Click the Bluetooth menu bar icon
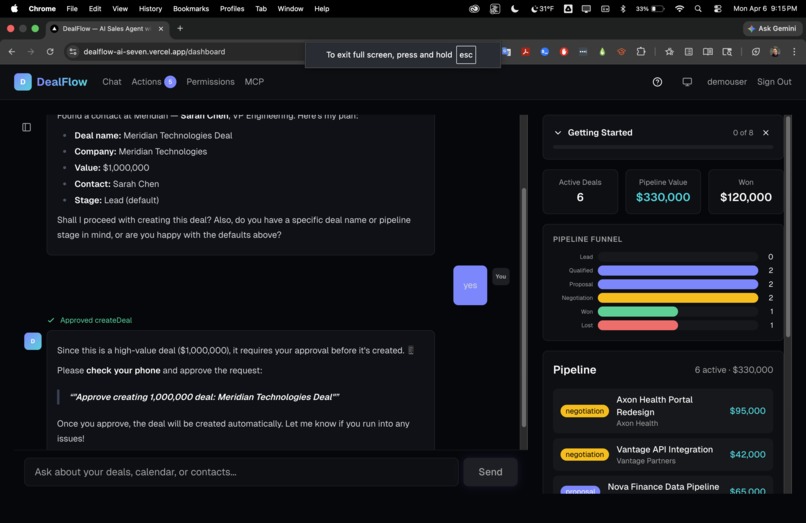The image size is (806, 523). [623, 8]
